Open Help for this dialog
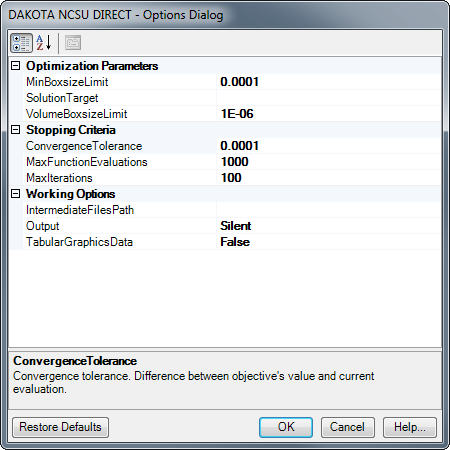Image resolution: width=450 pixels, height=450 pixels. 410,427
